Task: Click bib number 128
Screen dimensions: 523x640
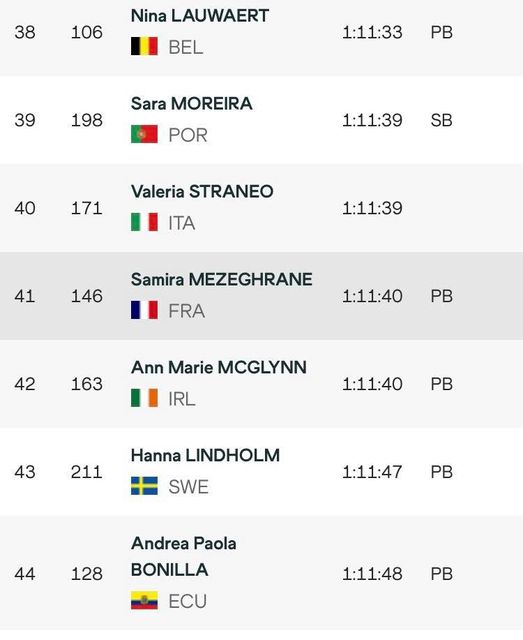Action: 87,574
